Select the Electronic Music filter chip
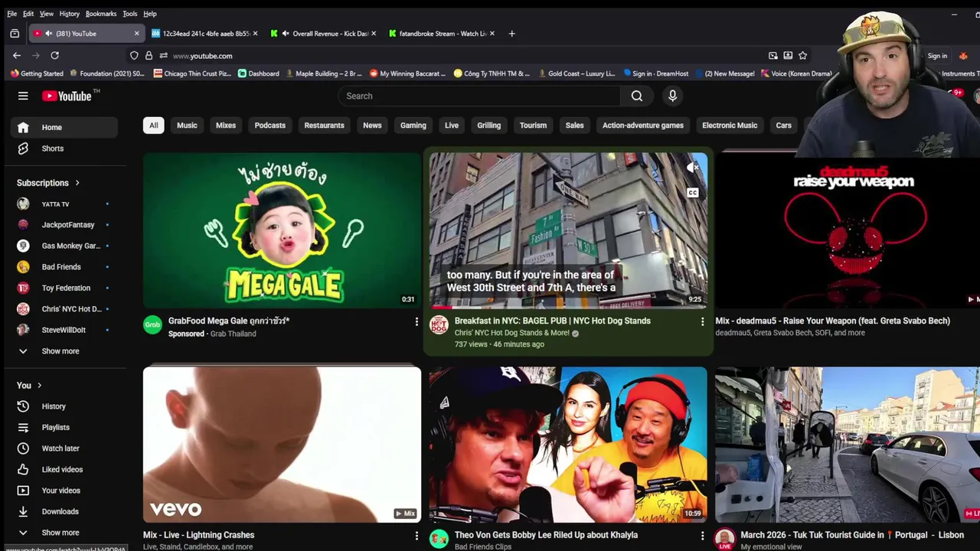Viewport: 980px width, 551px height. tap(730, 126)
